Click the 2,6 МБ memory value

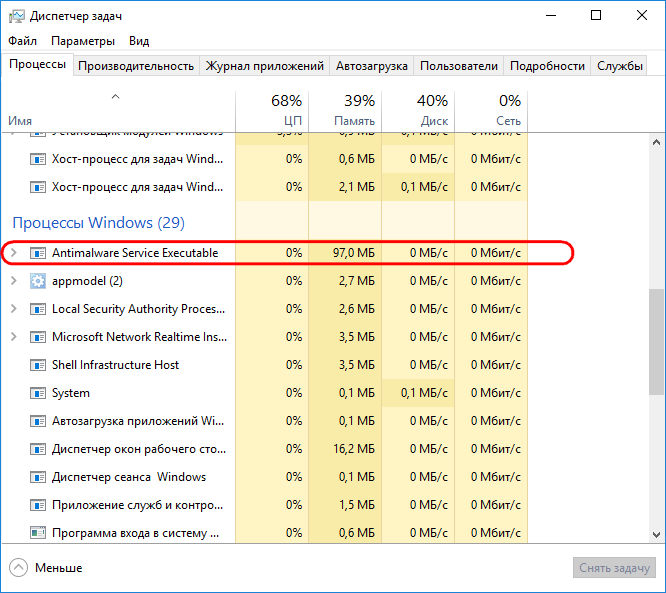pyautogui.click(x=357, y=309)
